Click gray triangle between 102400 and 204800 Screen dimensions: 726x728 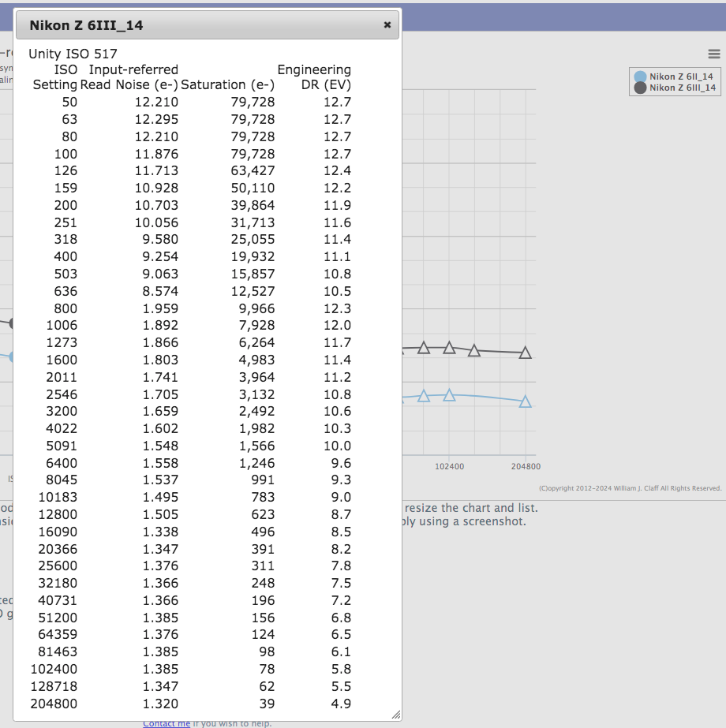(x=474, y=351)
